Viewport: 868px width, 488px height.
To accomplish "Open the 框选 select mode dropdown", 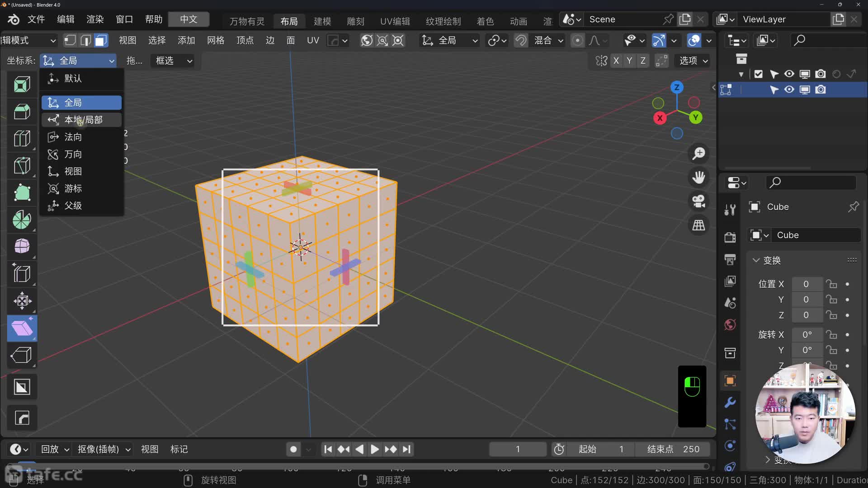I will point(174,61).
